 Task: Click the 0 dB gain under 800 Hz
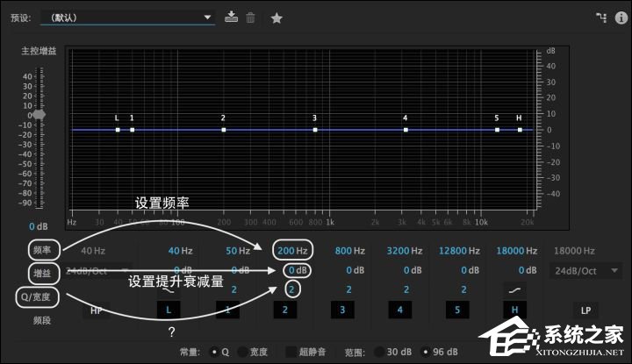[355, 270]
